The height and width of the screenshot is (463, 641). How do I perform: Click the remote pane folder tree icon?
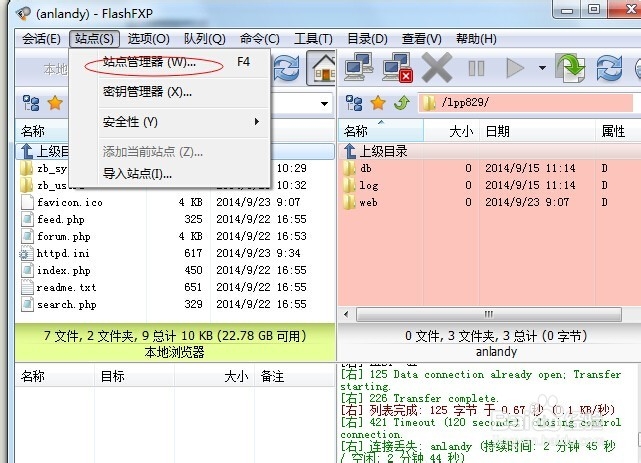click(354, 103)
